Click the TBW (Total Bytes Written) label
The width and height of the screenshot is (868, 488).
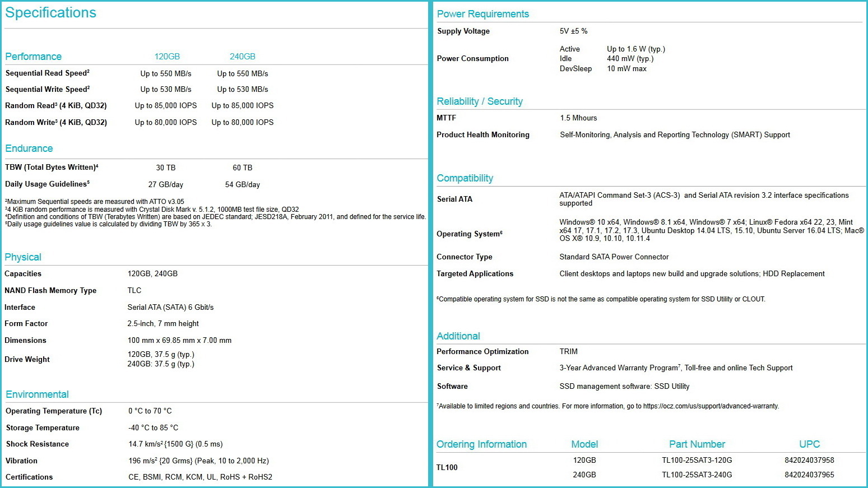pyautogui.click(x=52, y=167)
